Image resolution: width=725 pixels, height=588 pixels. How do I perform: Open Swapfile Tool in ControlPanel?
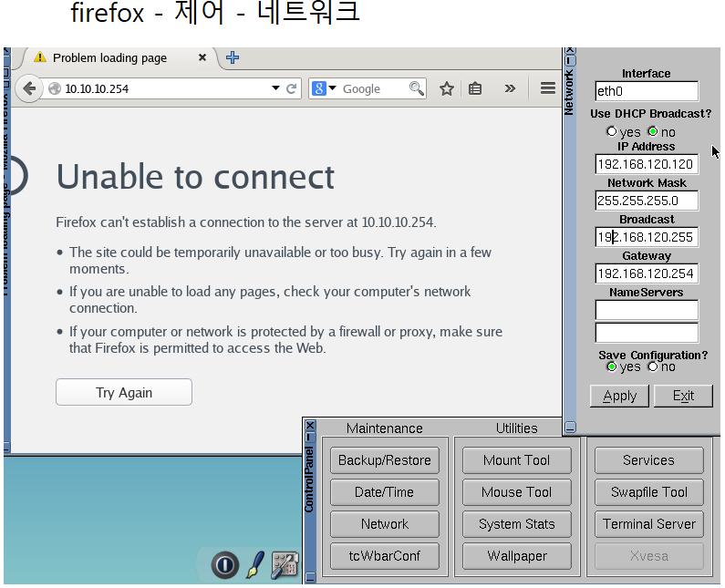pyautogui.click(x=649, y=492)
